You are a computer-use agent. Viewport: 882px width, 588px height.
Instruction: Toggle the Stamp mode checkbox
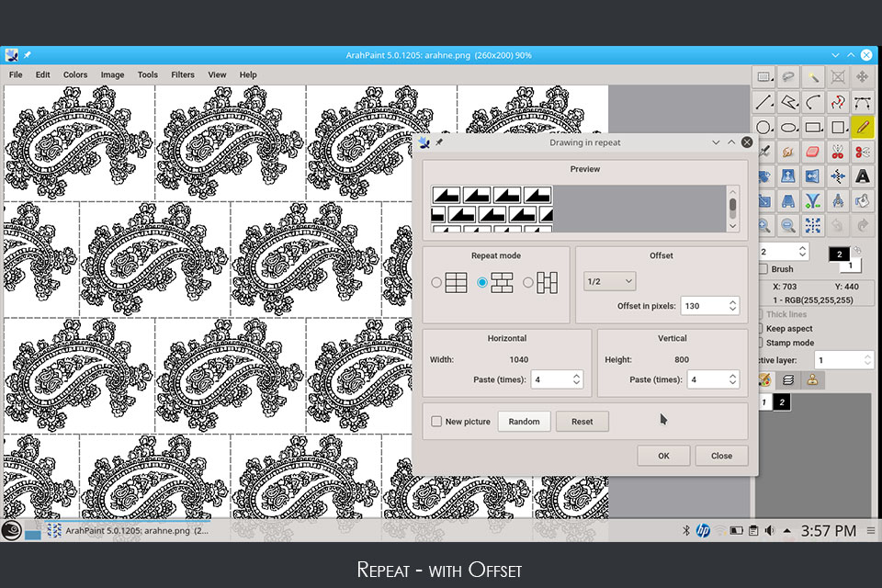(761, 343)
